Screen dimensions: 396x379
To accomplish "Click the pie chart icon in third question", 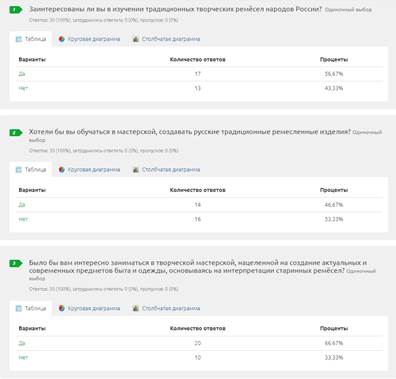I will pyautogui.click(x=62, y=308).
